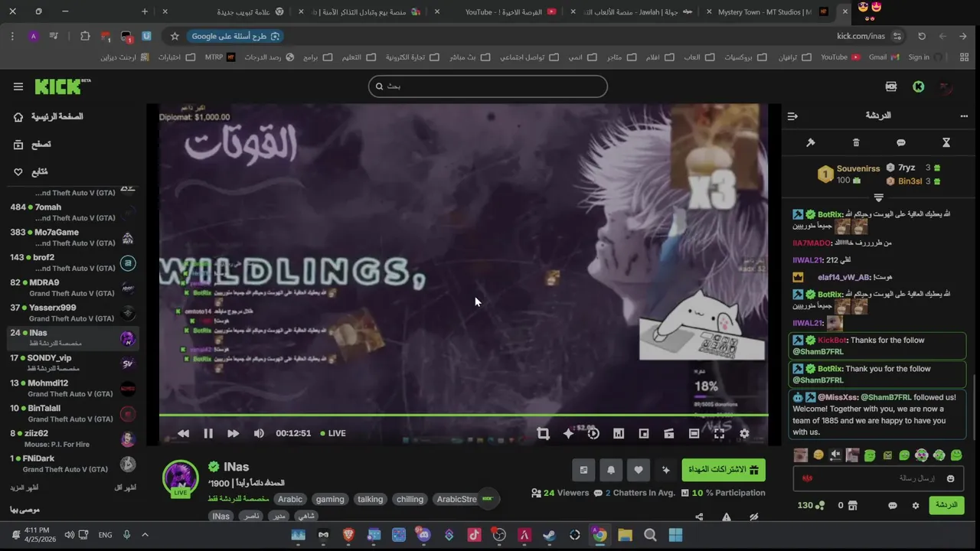Open the Kick hamburger sidebar menu
The image size is (980, 551).
(x=18, y=86)
